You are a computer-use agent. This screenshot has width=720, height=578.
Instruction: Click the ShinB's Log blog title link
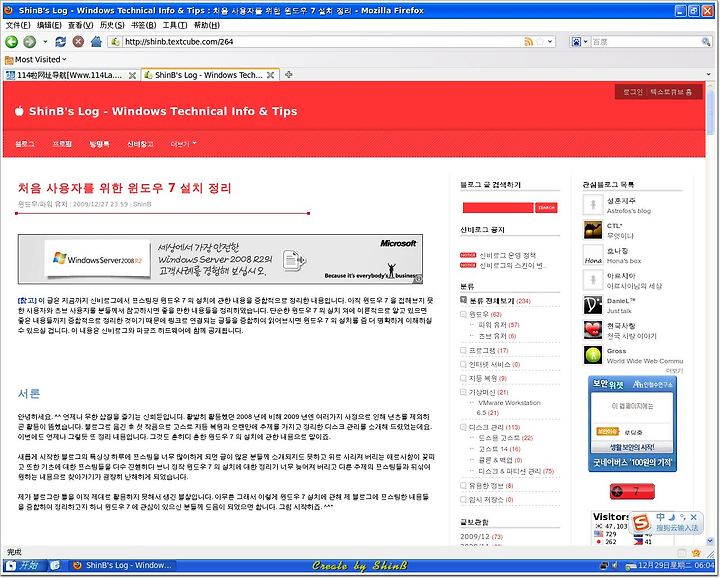163,112
